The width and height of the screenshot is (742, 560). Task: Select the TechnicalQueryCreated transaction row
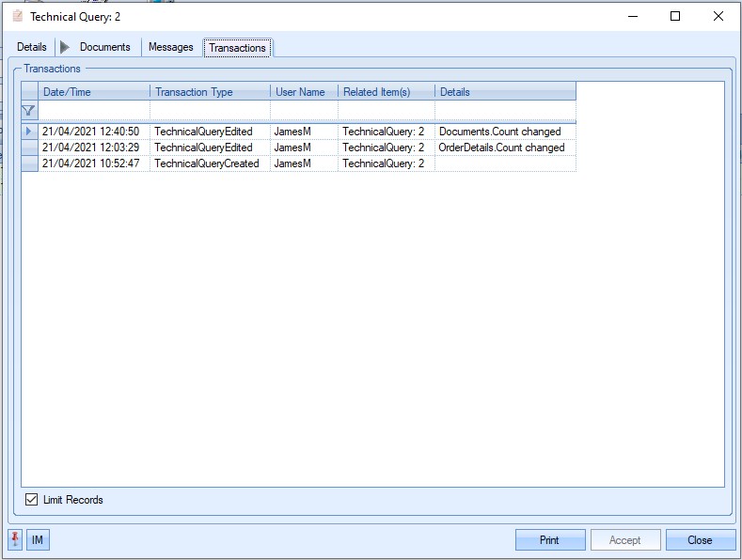coord(206,163)
